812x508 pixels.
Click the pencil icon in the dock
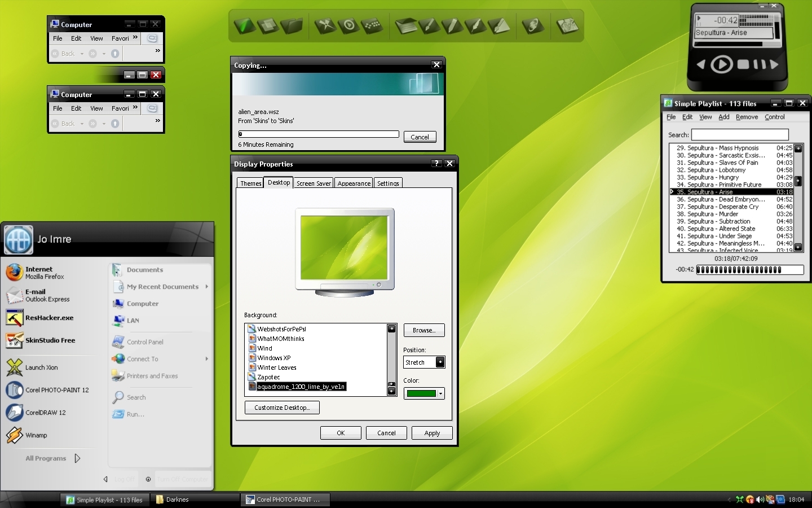(x=452, y=25)
